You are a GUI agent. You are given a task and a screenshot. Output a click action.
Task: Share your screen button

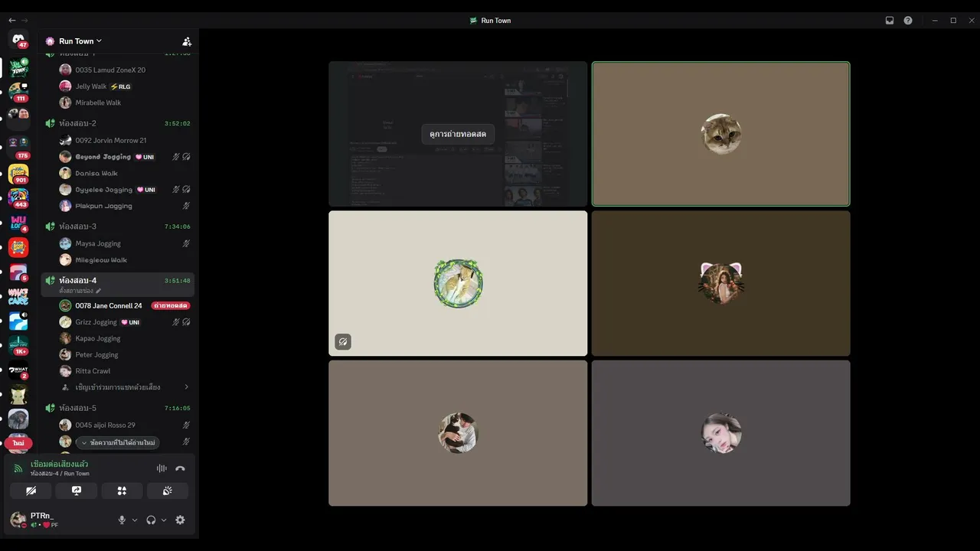coord(77,491)
